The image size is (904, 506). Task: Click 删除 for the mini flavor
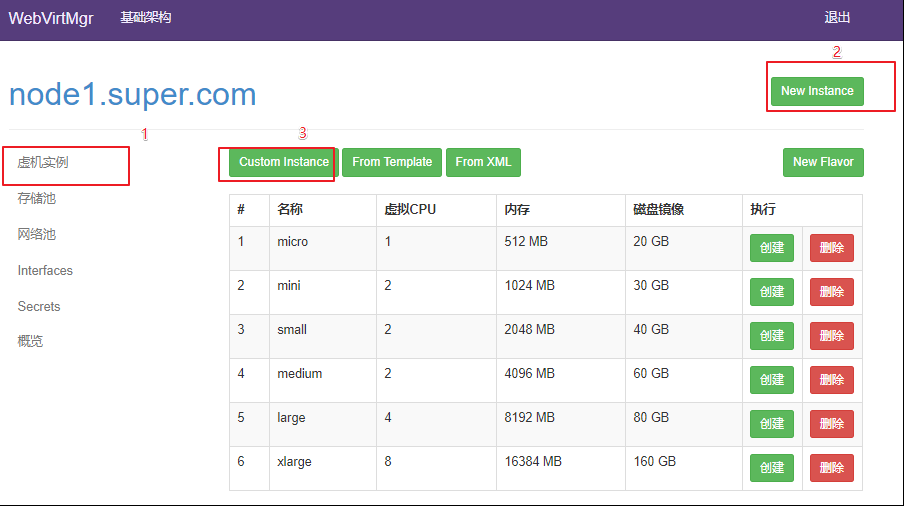[x=831, y=292]
